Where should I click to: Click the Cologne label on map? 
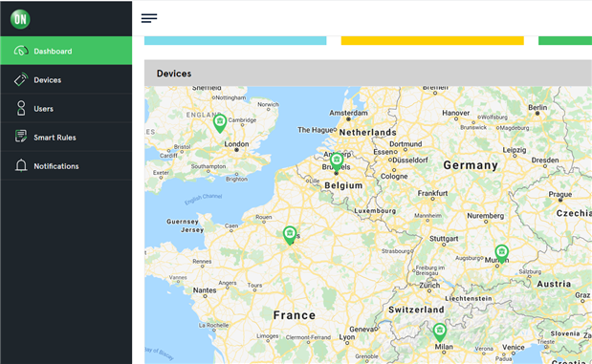pos(394,176)
